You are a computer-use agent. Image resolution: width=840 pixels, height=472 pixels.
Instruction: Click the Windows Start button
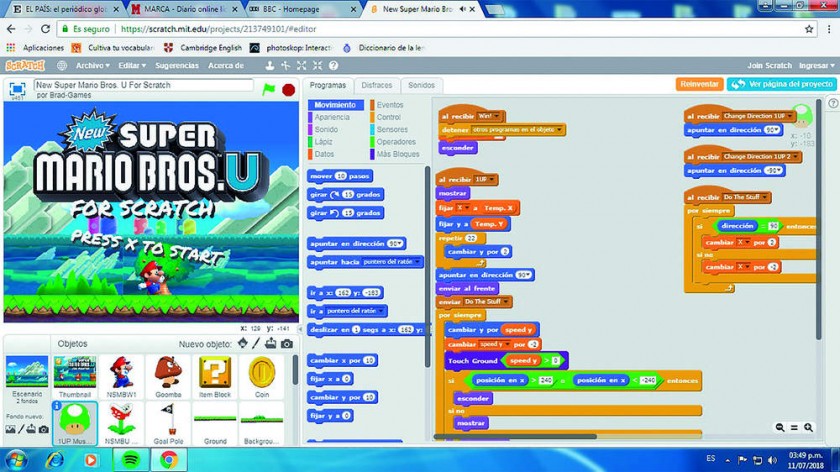[x=16, y=460]
